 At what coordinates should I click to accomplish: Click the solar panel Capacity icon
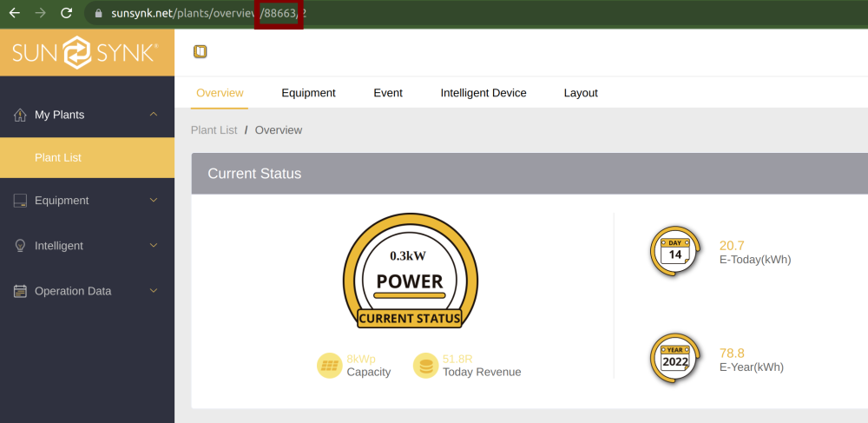point(329,366)
